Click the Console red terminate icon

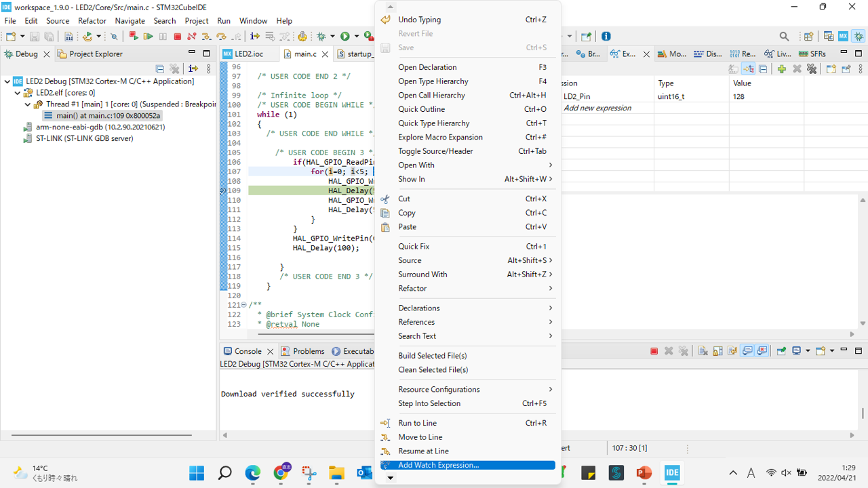(x=654, y=351)
